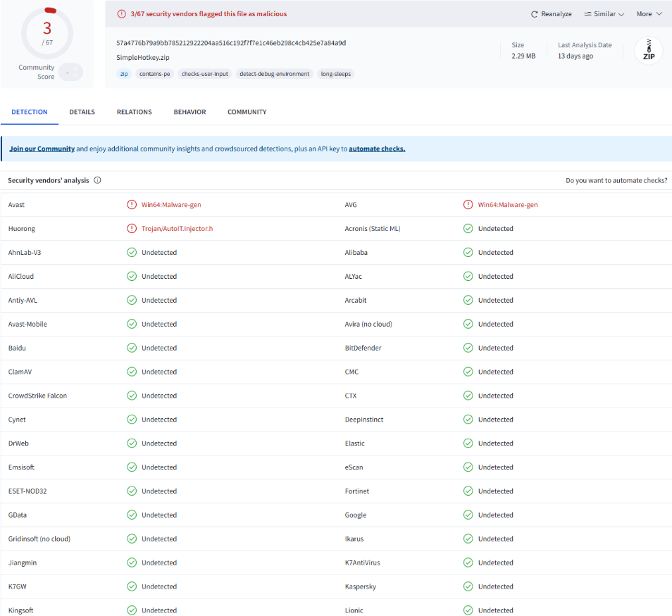Click the 2.29 MB size value
Image resolution: width=672 pixels, height=616 pixels.
point(523,56)
